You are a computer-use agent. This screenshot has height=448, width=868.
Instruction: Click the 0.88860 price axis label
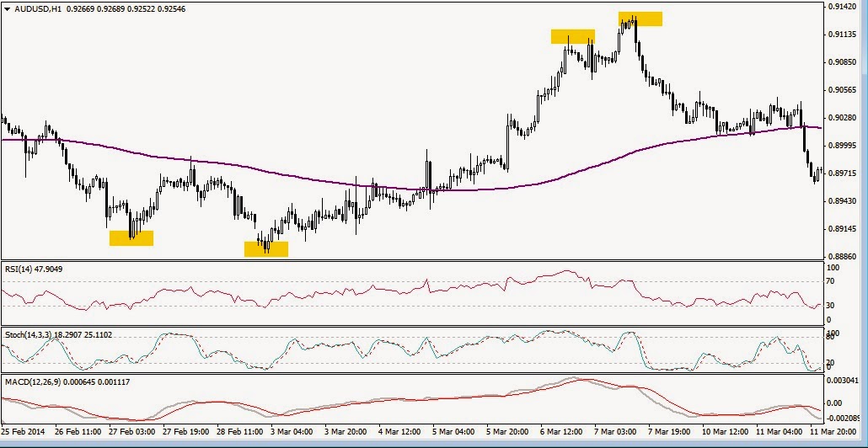tap(844, 257)
